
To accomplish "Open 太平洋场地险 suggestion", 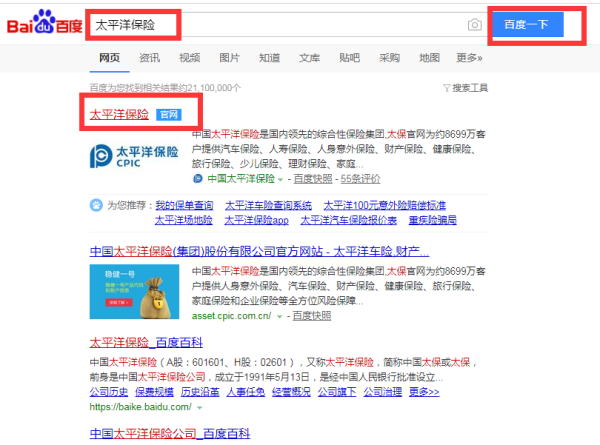I will 184,220.
